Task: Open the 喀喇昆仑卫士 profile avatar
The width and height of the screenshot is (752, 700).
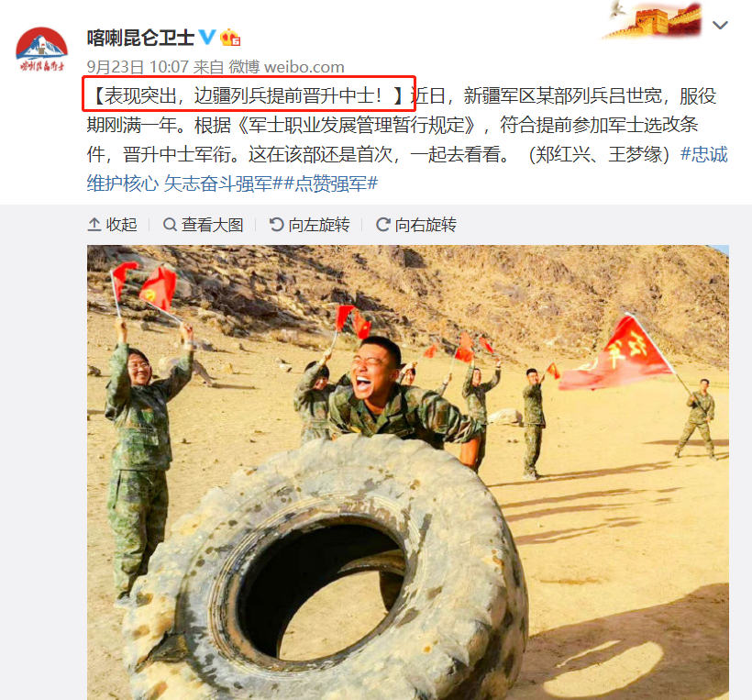Action: pyautogui.click(x=41, y=50)
